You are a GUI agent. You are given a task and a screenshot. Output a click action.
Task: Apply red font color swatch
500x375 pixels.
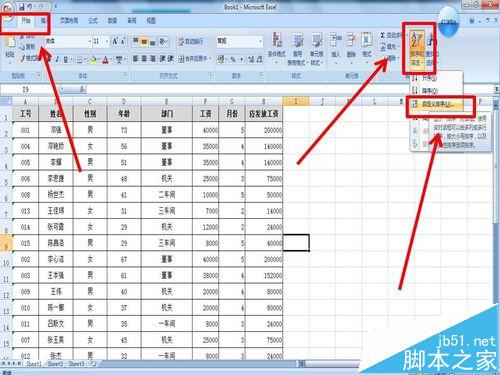[x=106, y=60]
